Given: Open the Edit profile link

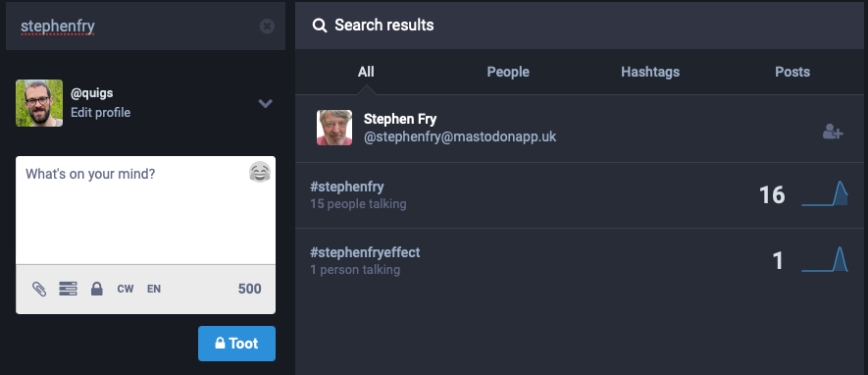Looking at the screenshot, I should coord(101,113).
